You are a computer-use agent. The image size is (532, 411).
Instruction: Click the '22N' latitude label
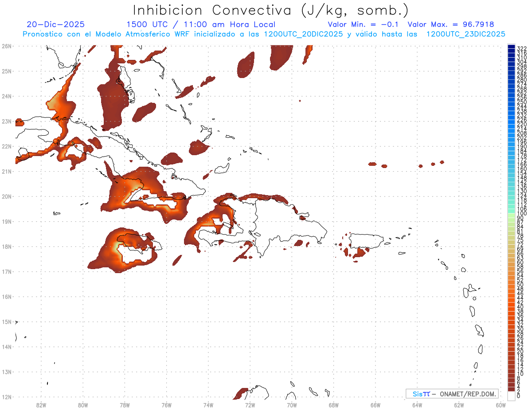6,146
